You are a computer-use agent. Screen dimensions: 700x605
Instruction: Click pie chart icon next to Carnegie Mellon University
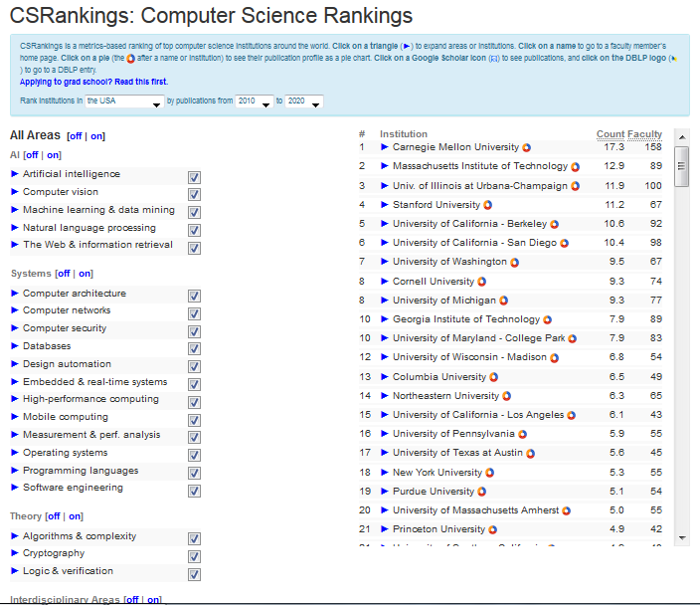tap(527, 148)
